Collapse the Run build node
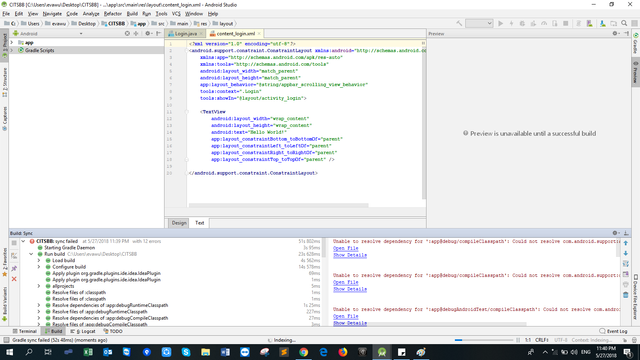Image resolution: width=640 pixels, height=360 pixels. point(31,254)
